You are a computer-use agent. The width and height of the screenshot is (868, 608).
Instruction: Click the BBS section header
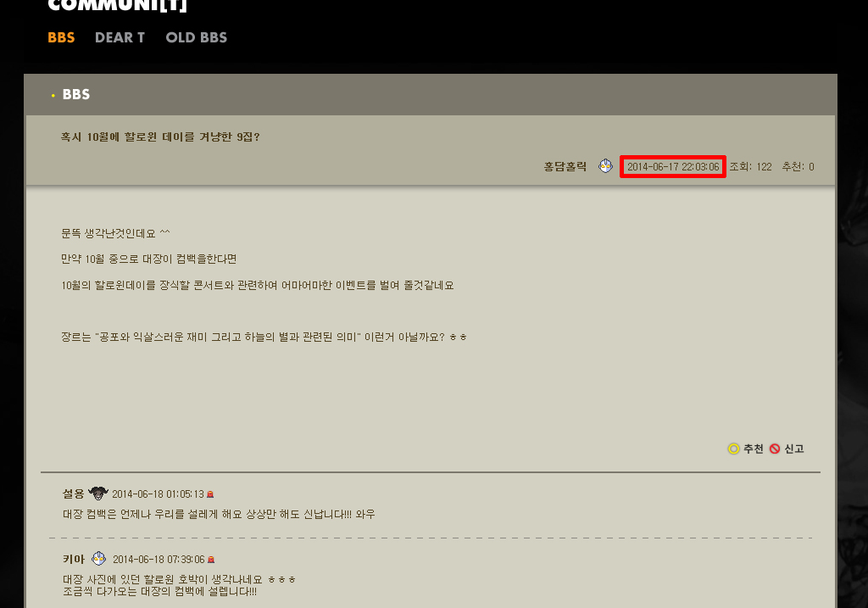pyautogui.click(x=75, y=95)
